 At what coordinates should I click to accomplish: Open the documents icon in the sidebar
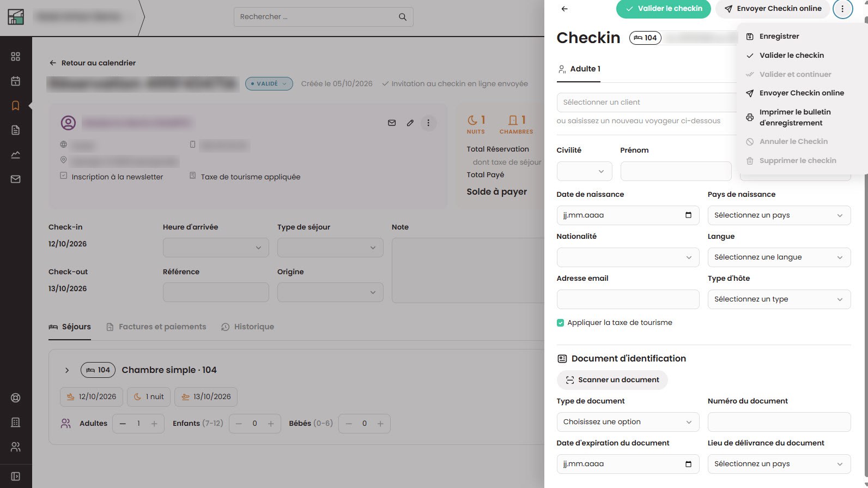(15, 130)
